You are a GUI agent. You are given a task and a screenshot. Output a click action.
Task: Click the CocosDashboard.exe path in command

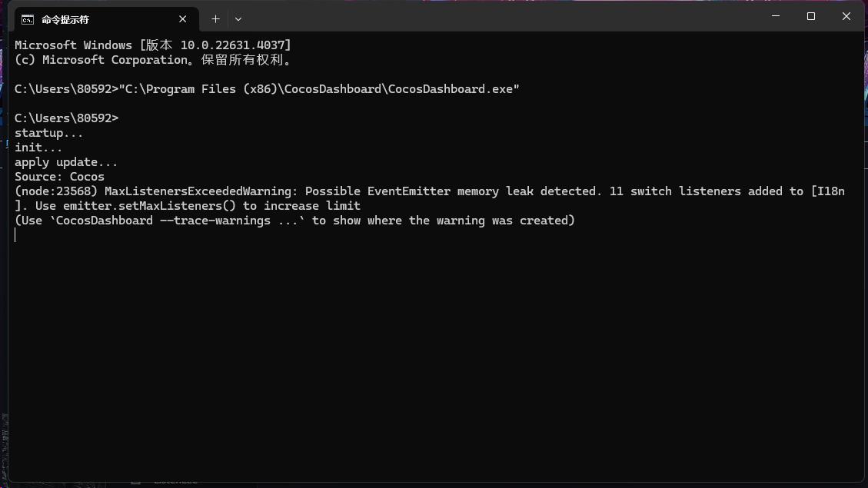click(x=319, y=89)
